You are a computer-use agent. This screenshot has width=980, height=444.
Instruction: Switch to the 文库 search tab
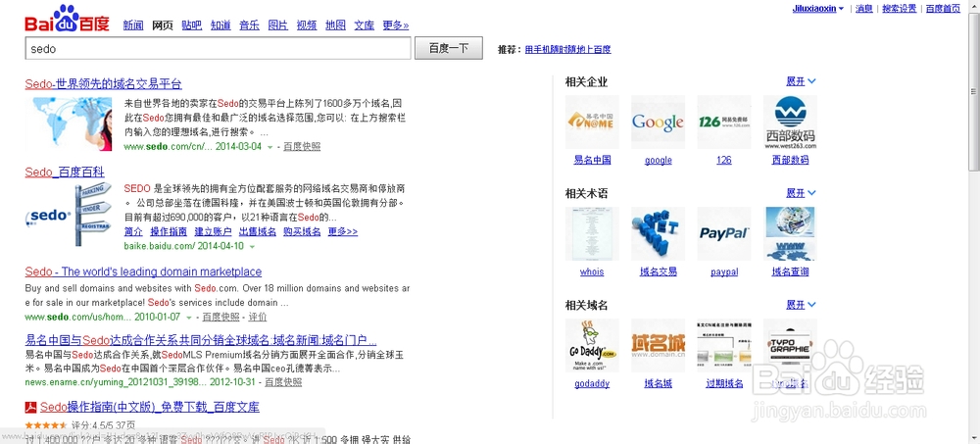(x=365, y=25)
